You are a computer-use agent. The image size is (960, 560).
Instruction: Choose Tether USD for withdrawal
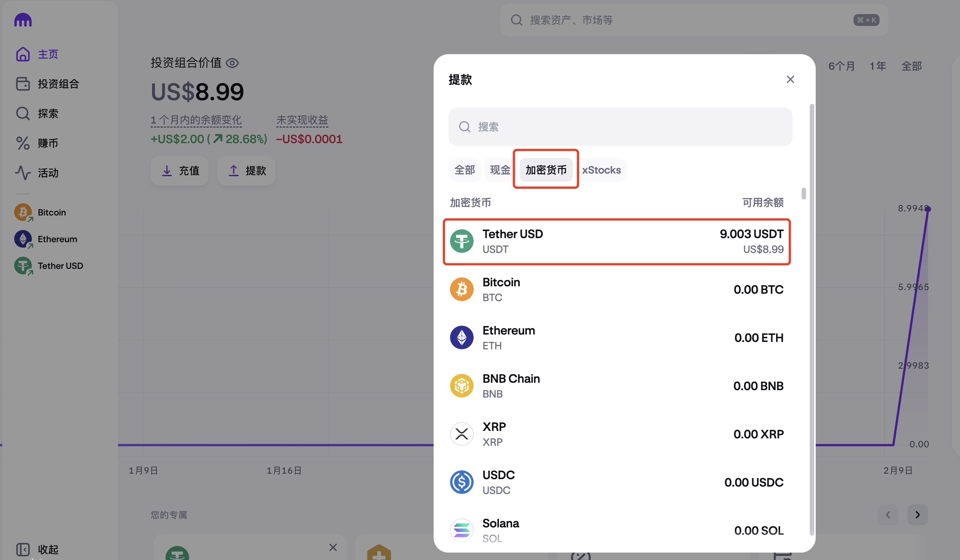click(617, 241)
